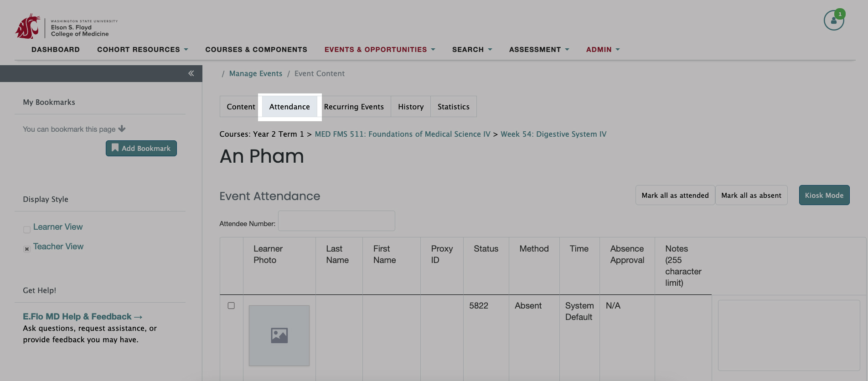Open the Admin dropdown menu
Viewport: 868px width, 381px height.
pos(603,50)
